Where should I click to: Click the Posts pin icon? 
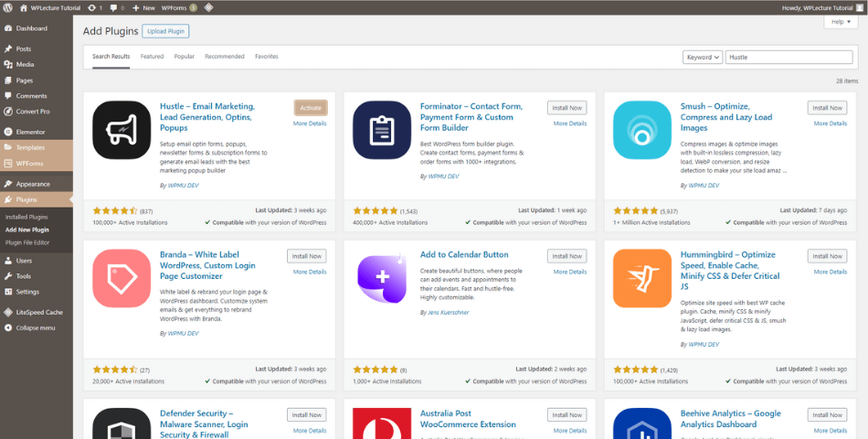(x=8, y=48)
